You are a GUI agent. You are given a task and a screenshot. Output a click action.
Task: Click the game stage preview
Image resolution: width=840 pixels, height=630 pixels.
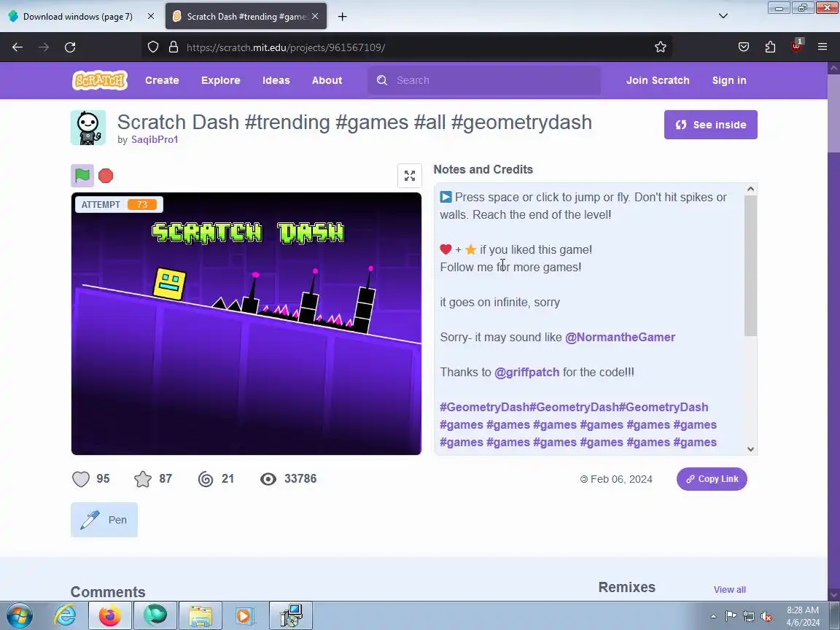246,324
